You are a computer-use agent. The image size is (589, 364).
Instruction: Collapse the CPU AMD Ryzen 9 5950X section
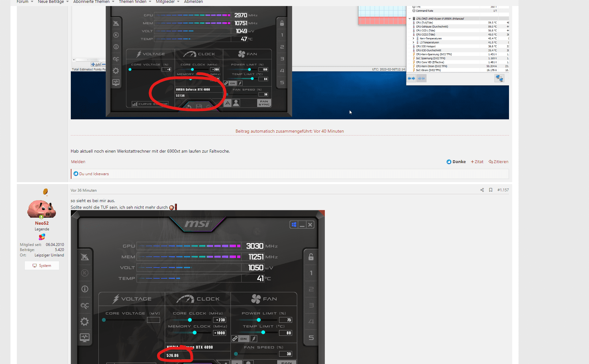click(410, 18)
